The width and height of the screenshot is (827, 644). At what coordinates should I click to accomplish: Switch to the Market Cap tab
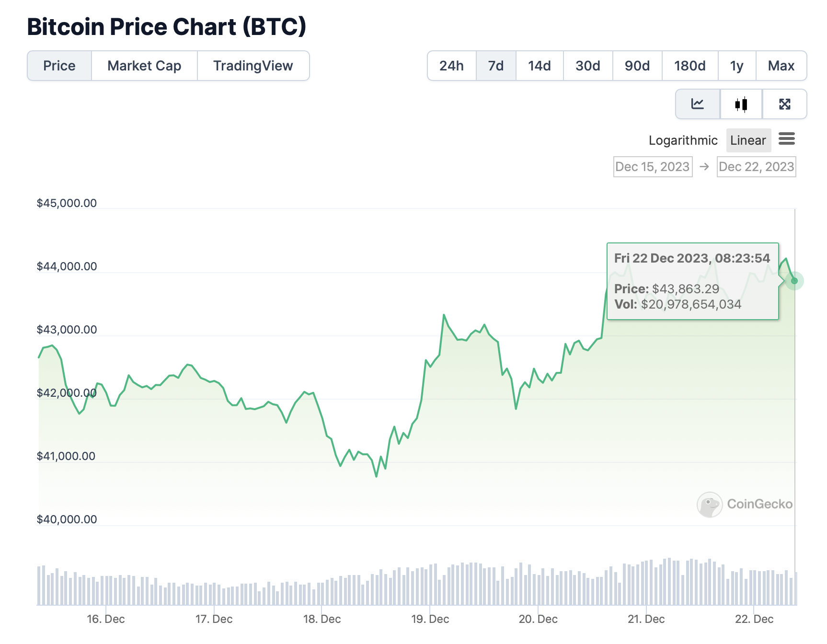click(144, 66)
